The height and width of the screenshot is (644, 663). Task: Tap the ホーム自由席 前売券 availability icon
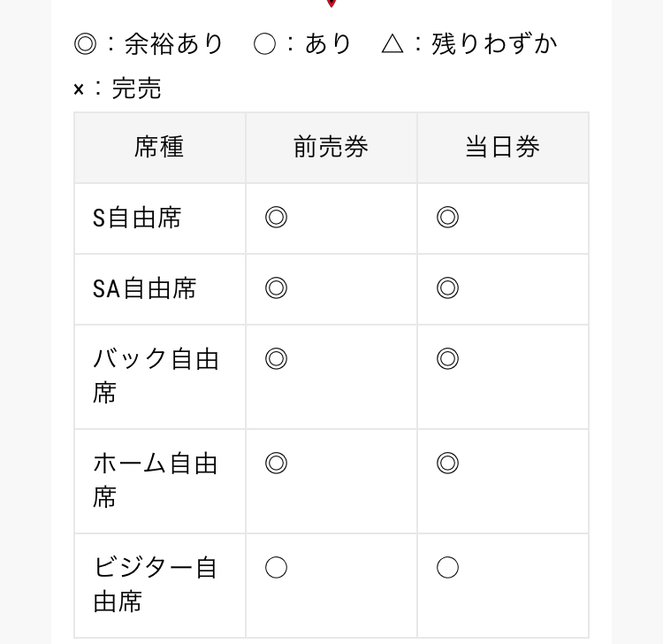(276, 463)
